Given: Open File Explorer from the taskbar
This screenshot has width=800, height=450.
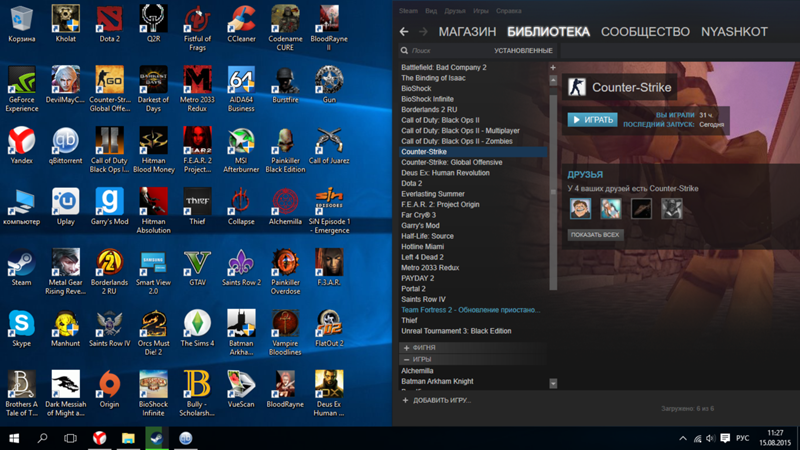Looking at the screenshot, I should (128, 438).
